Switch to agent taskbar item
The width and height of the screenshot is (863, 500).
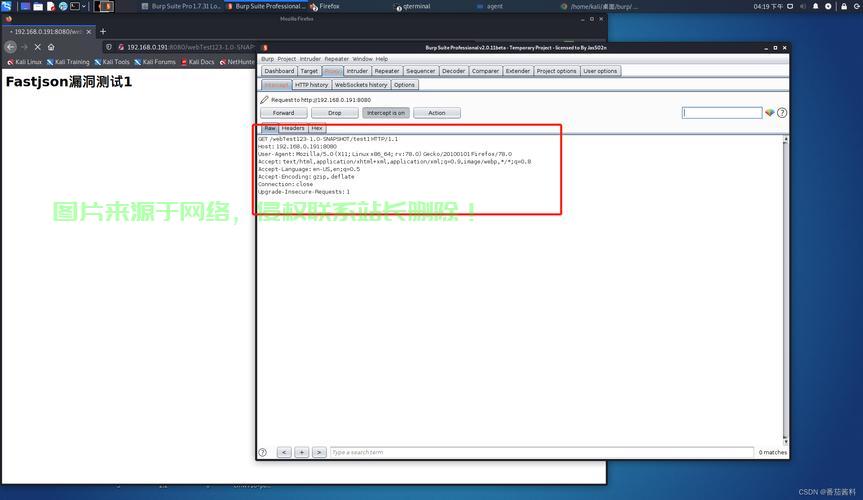[x=490, y=6]
